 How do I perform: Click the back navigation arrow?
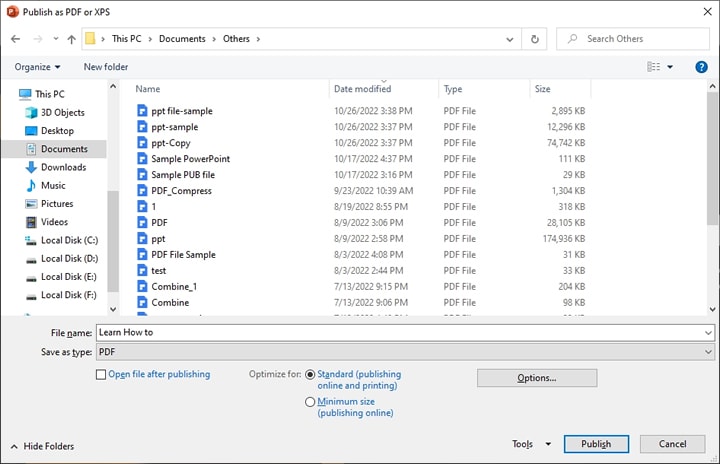coord(16,39)
